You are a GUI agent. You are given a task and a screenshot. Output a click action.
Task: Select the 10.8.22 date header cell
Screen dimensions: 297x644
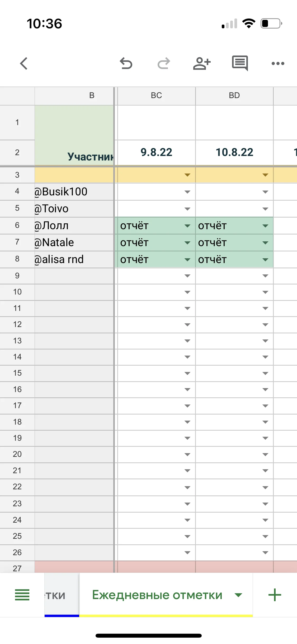coord(234,152)
